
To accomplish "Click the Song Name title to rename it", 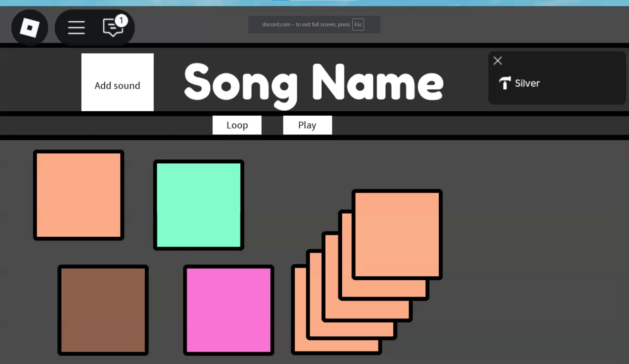I will [313, 83].
